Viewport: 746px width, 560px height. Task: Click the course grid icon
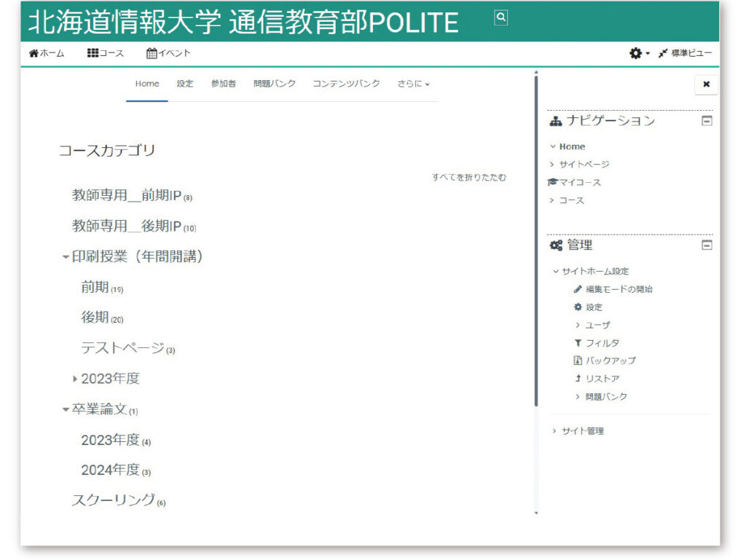pyautogui.click(x=93, y=52)
